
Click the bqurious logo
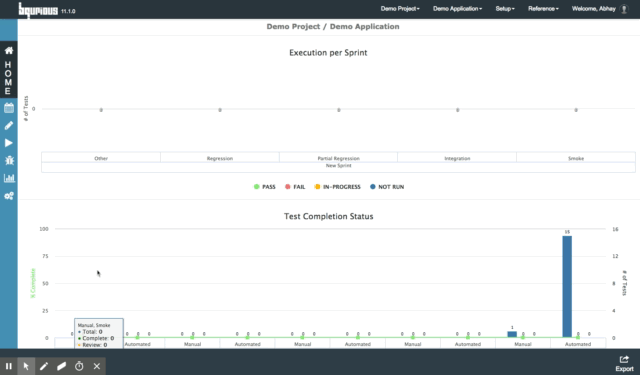pos(38,10)
